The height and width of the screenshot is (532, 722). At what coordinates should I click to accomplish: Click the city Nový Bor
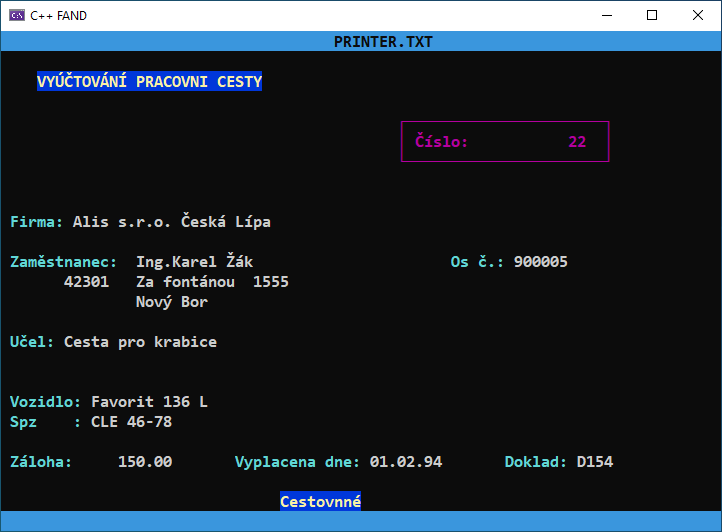(x=172, y=302)
